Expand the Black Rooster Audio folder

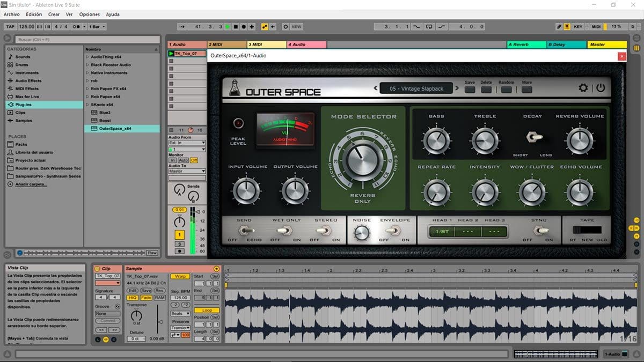pyautogui.click(x=87, y=65)
